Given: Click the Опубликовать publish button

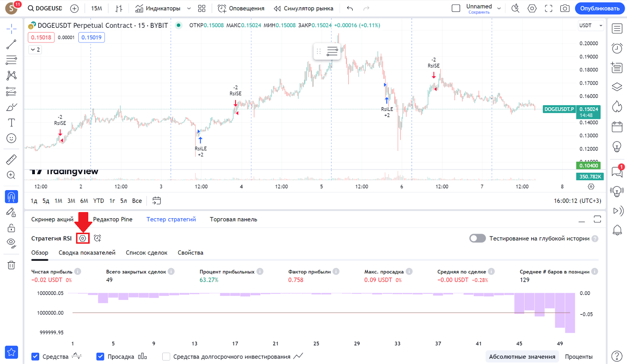Looking at the screenshot, I should 600,8.
